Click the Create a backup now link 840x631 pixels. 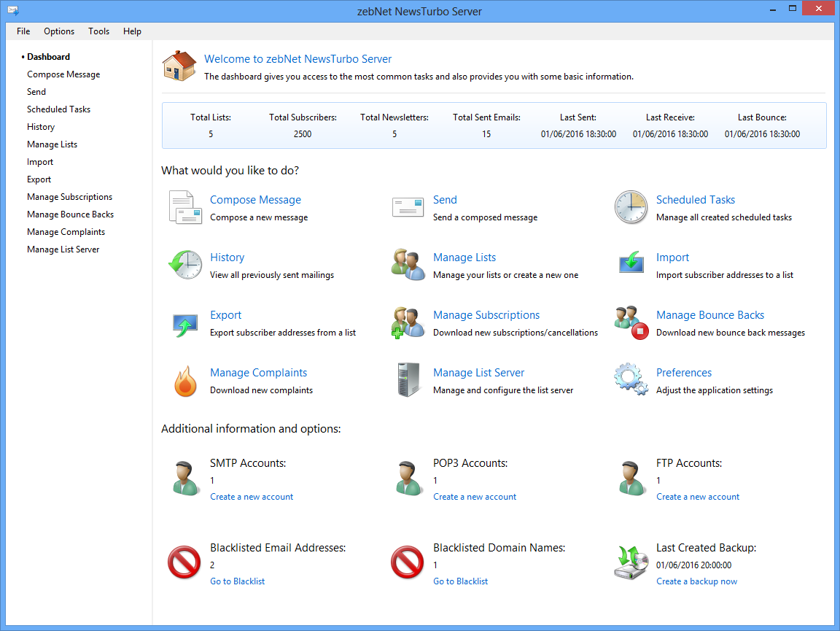(x=696, y=581)
